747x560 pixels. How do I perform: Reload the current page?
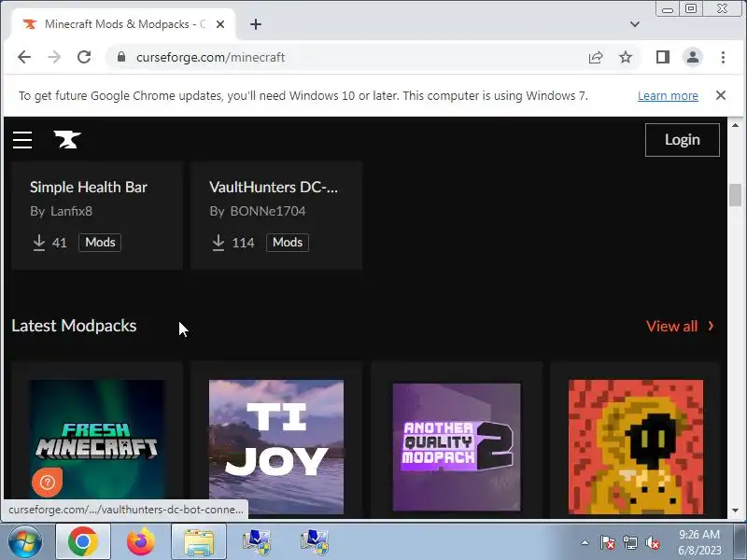click(x=84, y=57)
